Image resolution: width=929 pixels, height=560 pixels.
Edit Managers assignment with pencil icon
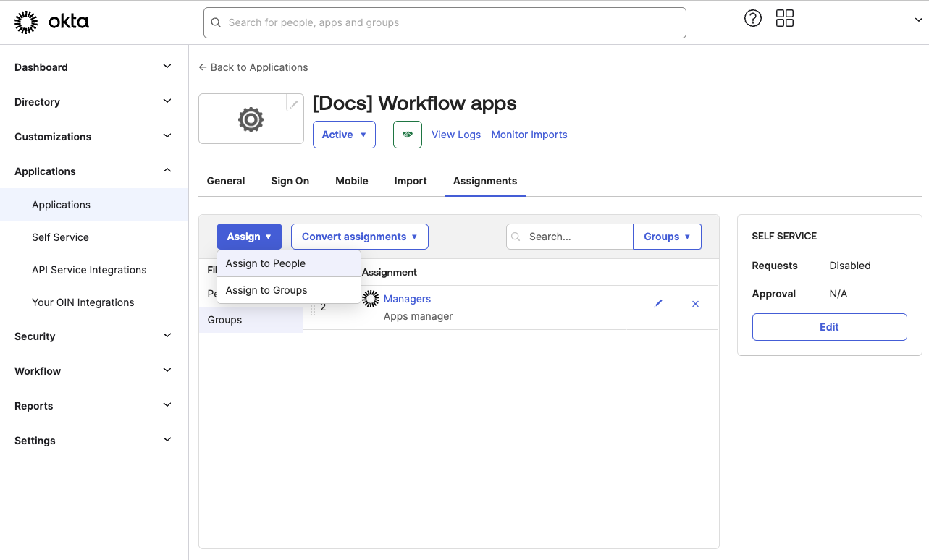pos(658,304)
